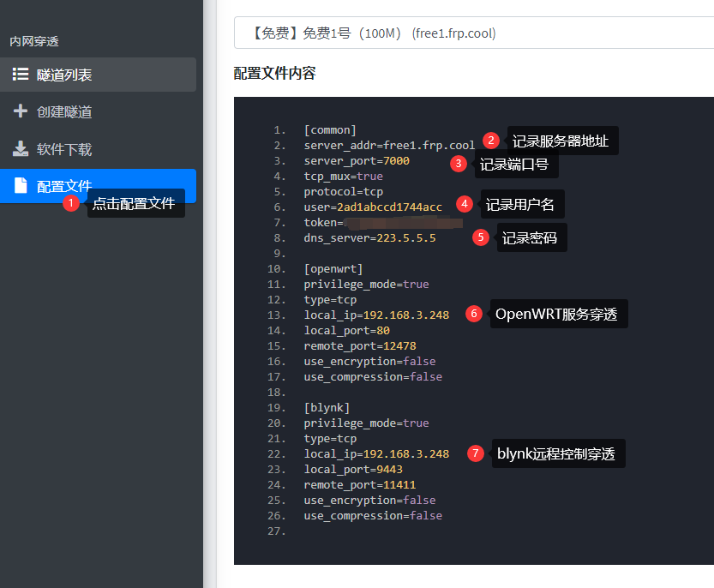
Task: Click privilege_mode=true under [blynk]
Action: click(367, 423)
